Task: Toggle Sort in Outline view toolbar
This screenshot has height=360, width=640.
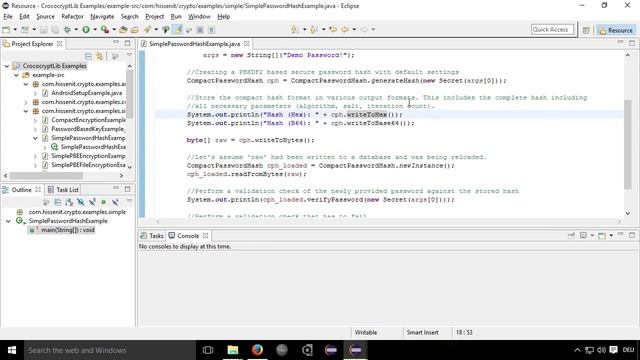Action: tap(69, 202)
